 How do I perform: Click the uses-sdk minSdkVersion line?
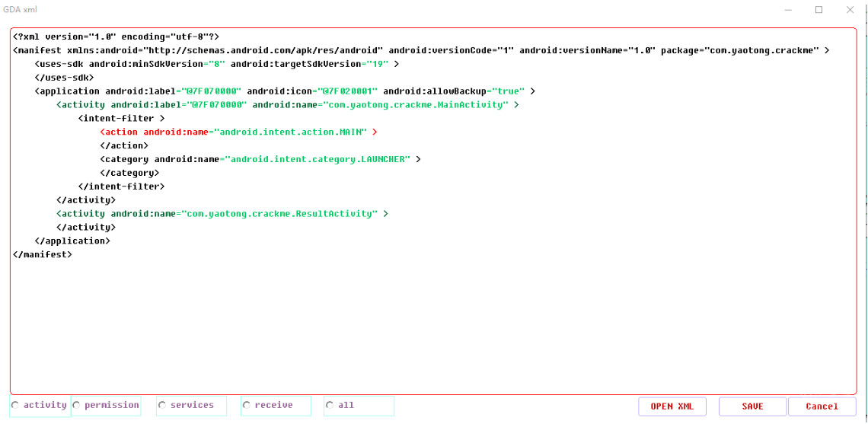coord(217,64)
